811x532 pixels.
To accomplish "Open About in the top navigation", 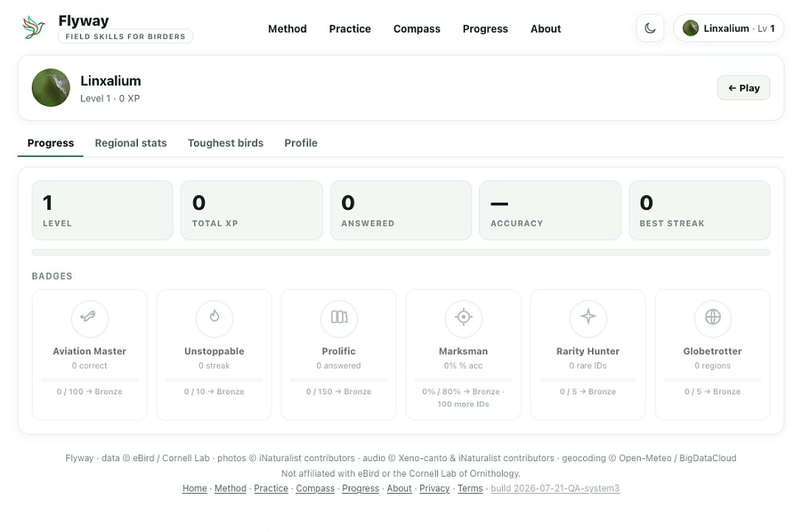I will coord(545,29).
